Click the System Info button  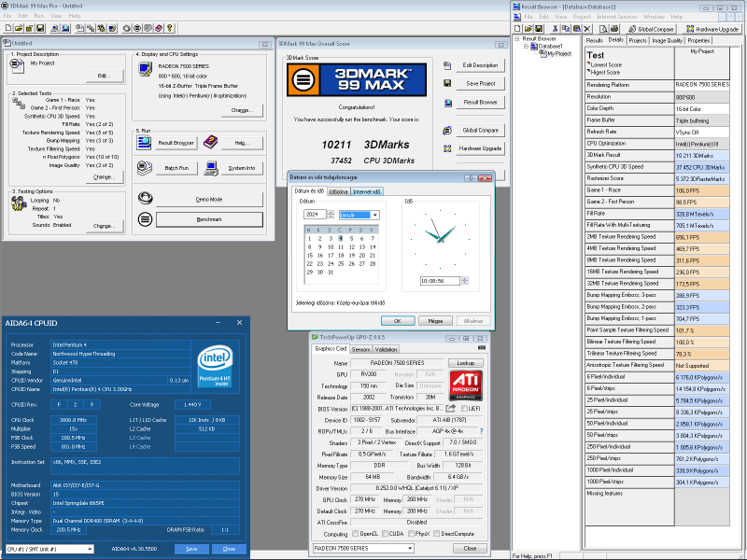coord(242,168)
